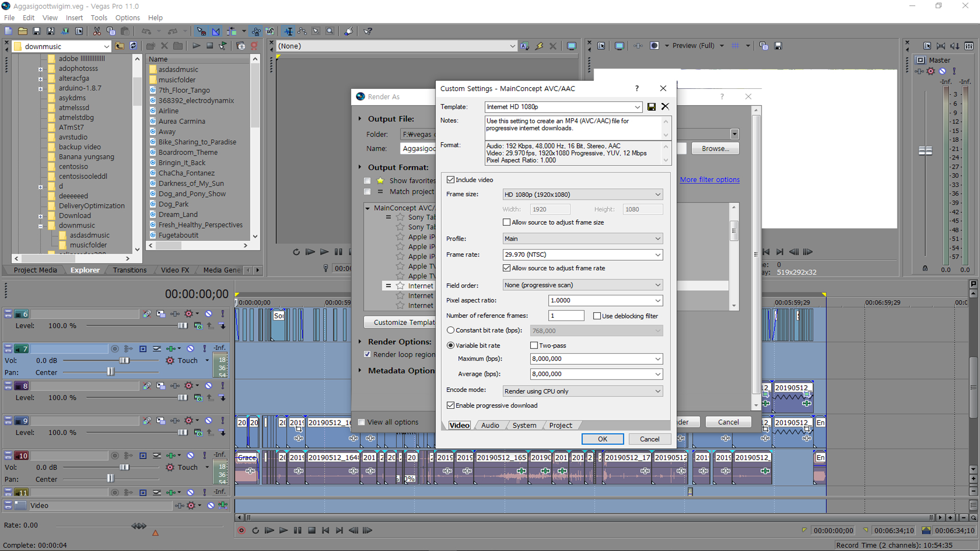Viewport: 980px width, 551px height.
Task: Click the refresh icon in Explorer panel
Action: 133,46
